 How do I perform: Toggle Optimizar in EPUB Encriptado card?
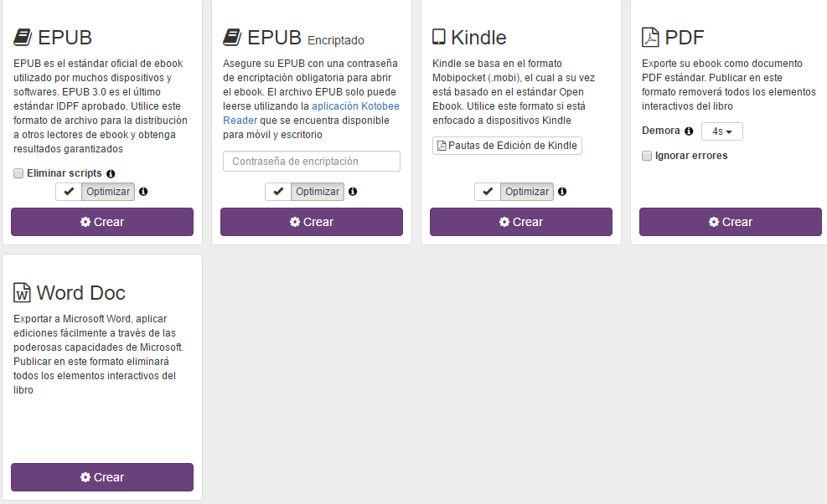[x=278, y=192]
